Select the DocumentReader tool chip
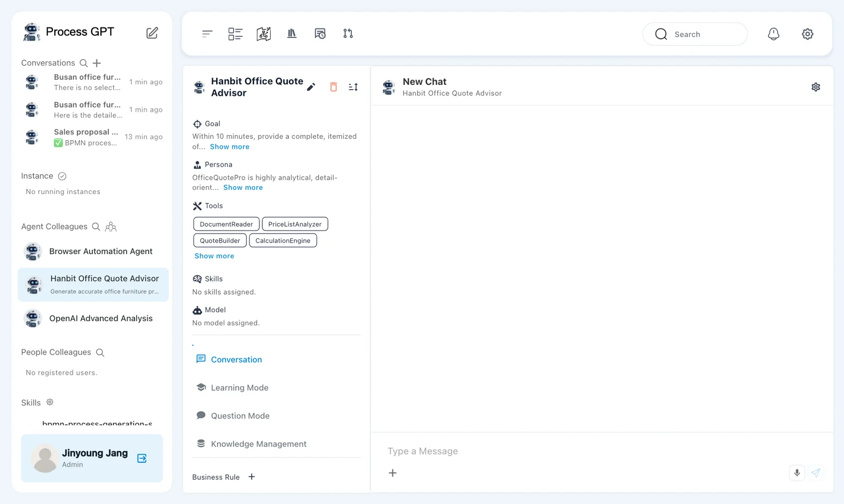 [x=226, y=224]
